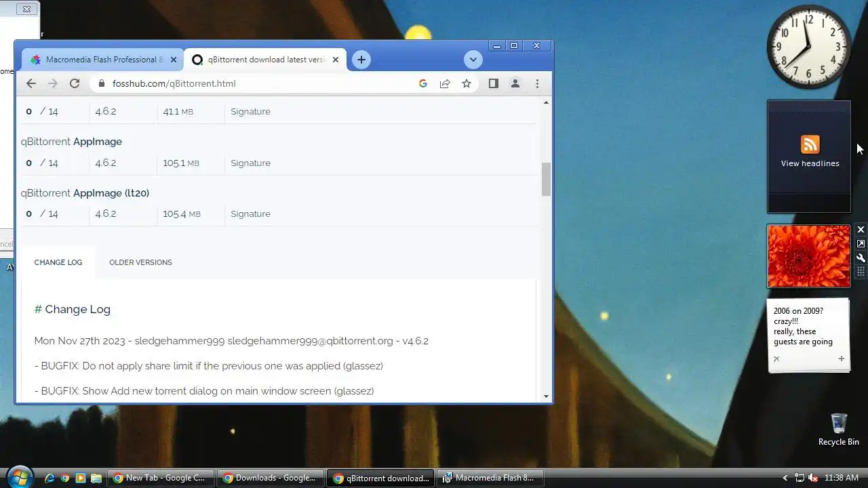Click the page scrollbar down arrow
The height and width of the screenshot is (488, 868).
click(547, 396)
